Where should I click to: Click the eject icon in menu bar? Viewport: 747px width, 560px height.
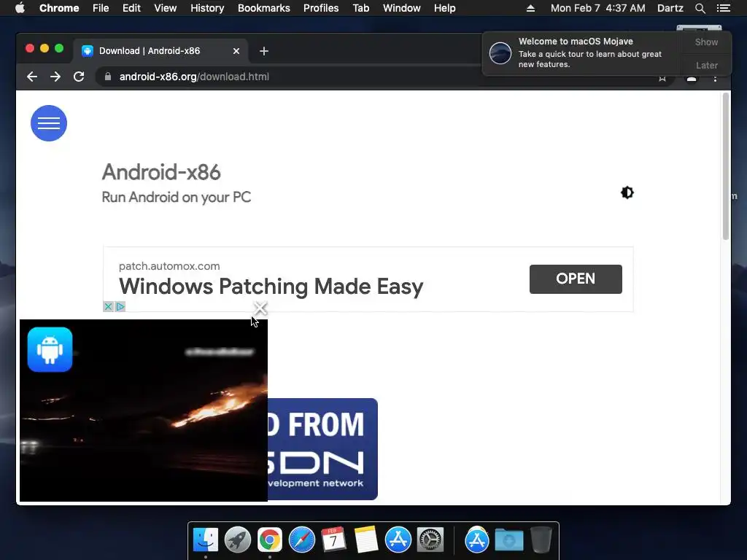[x=530, y=8]
